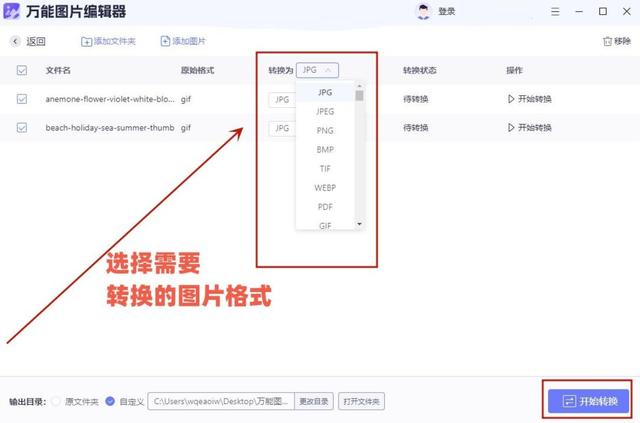This screenshot has height=423, width=640.
Task: Click play icon to convert anemone-flower file
Action: pos(511,99)
